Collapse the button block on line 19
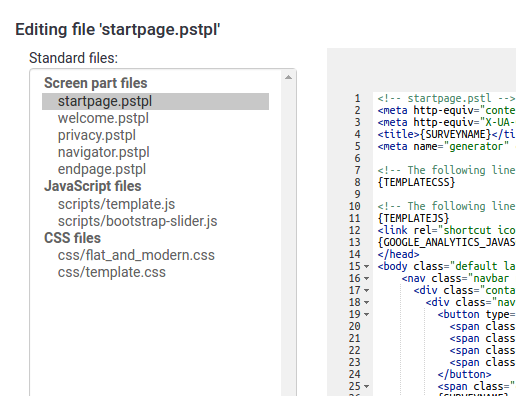 point(366,314)
